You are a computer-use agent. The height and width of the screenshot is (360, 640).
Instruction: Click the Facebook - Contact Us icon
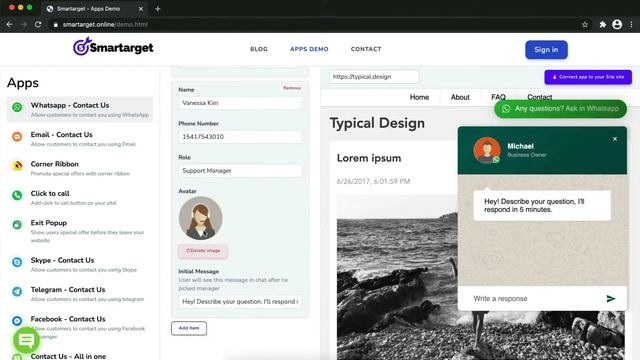[17, 321]
